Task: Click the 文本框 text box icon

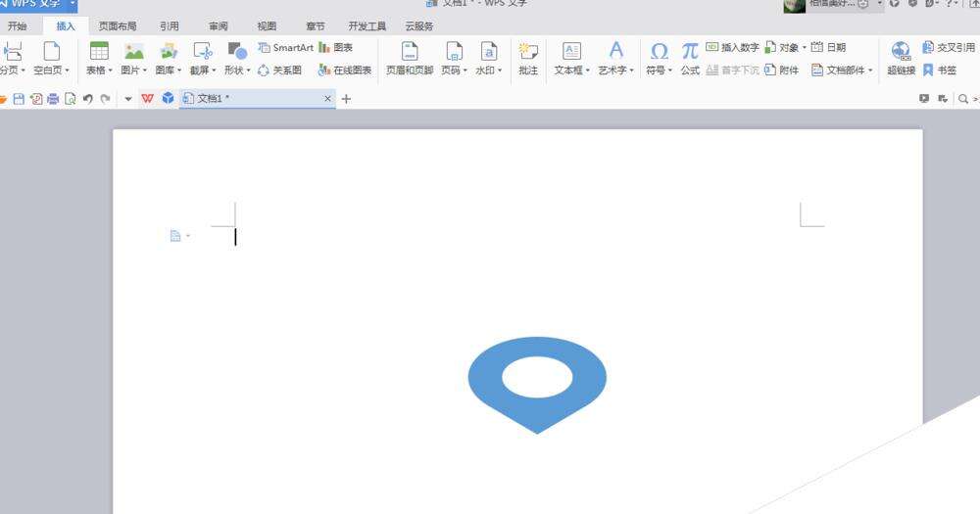Action: tap(571, 51)
